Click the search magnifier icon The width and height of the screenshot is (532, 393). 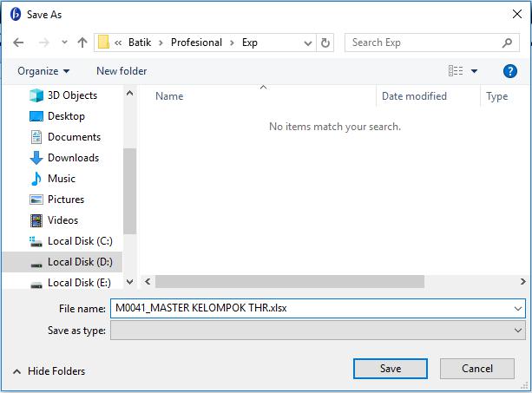pos(509,43)
